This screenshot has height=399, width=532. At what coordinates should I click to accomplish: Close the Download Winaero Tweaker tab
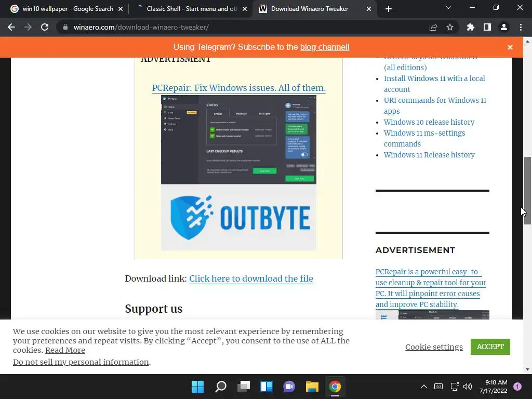click(369, 9)
